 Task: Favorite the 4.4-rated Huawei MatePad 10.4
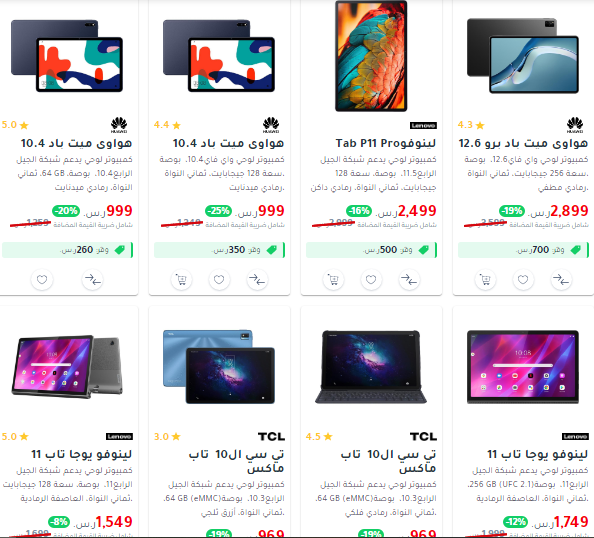[219, 280]
